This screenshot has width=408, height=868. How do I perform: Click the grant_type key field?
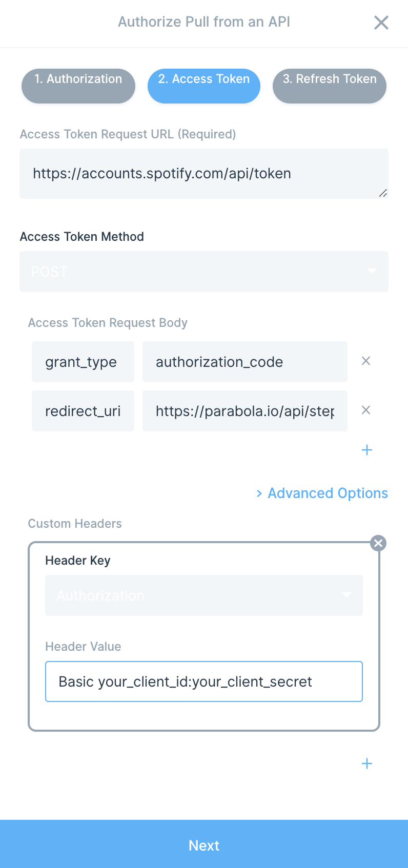click(83, 362)
